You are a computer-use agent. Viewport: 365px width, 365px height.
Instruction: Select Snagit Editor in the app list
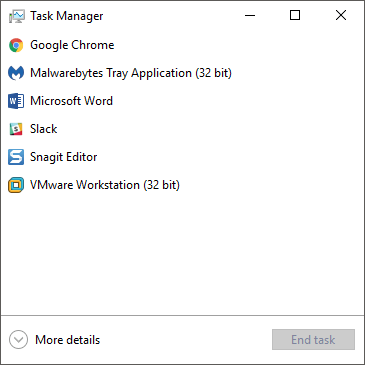[x=64, y=157]
